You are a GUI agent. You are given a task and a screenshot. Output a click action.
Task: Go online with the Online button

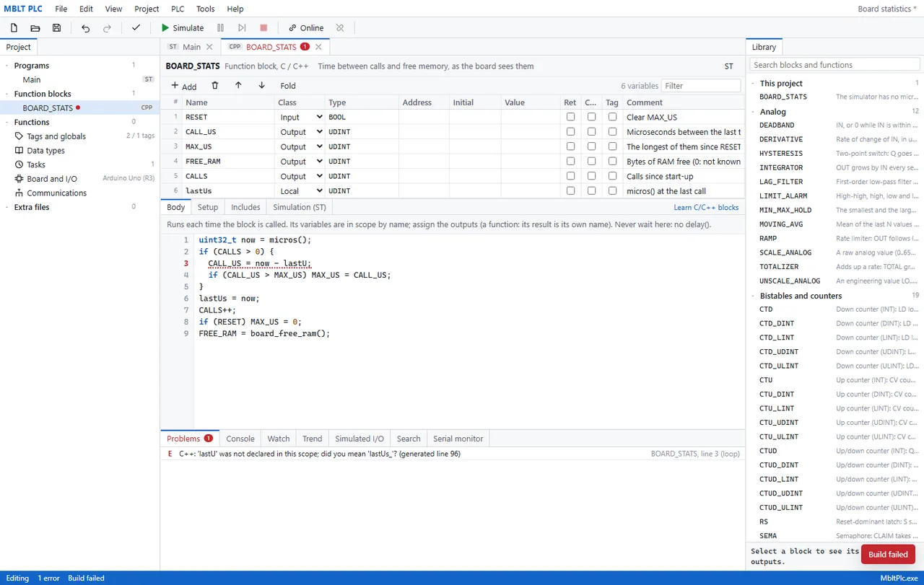[306, 28]
